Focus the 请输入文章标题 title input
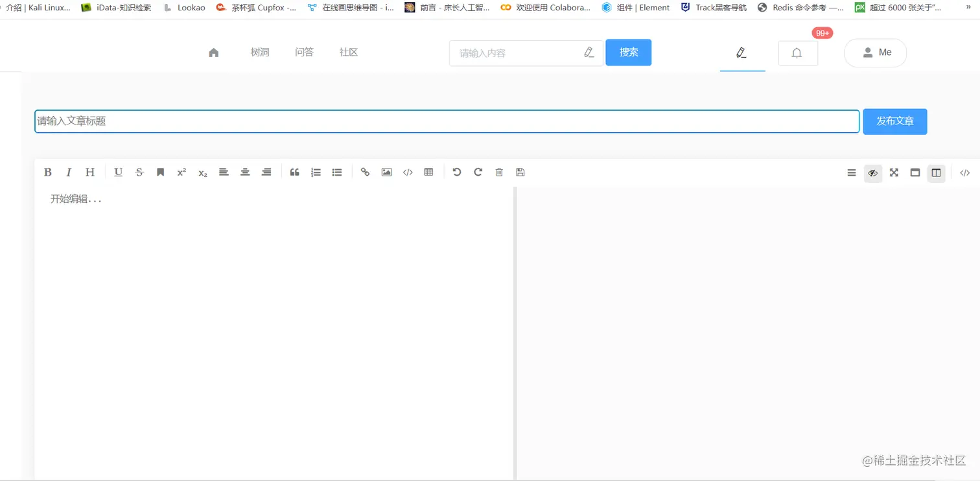 click(x=447, y=121)
